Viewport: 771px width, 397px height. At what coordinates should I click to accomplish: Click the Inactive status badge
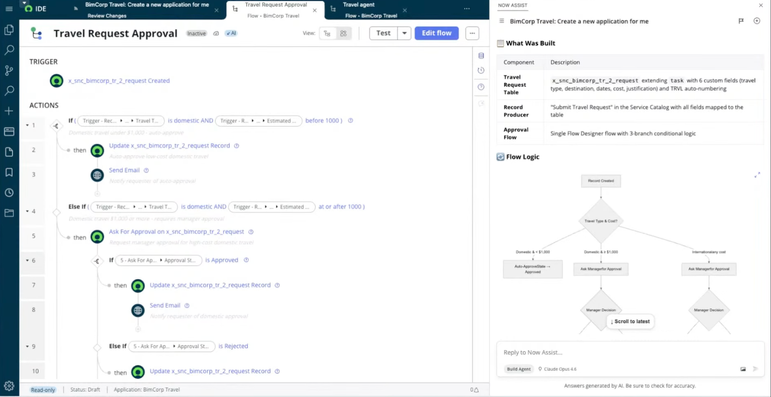pos(197,33)
